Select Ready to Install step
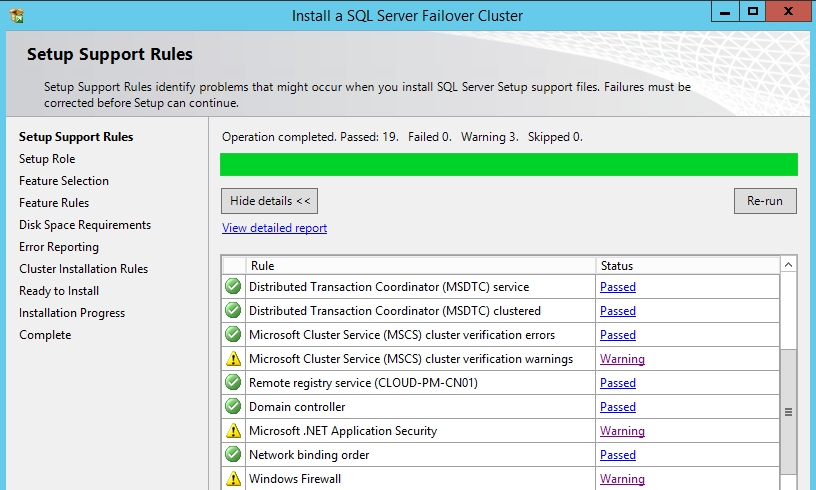816x490 pixels. click(x=59, y=291)
